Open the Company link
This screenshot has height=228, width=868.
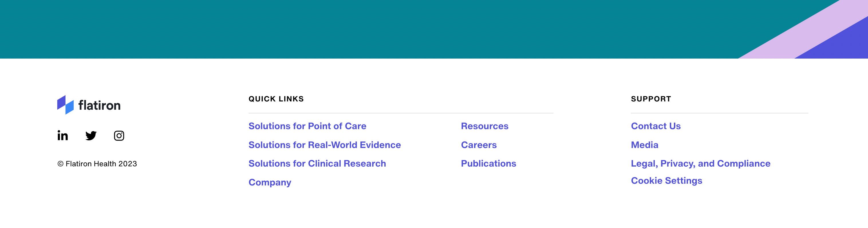[270, 182]
